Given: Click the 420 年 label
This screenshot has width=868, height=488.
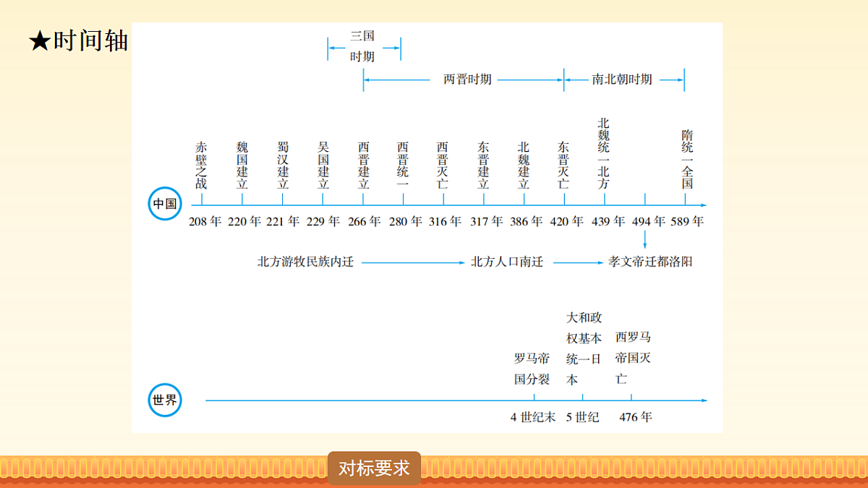Looking at the screenshot, I should (567, 222).
